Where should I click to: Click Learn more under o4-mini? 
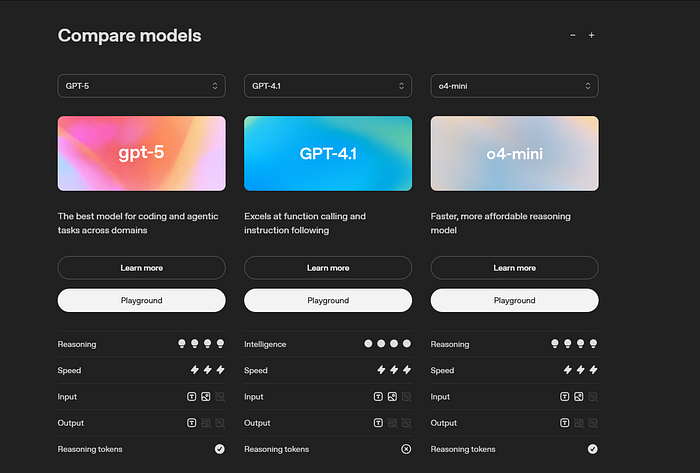click(x=514, y=268)
